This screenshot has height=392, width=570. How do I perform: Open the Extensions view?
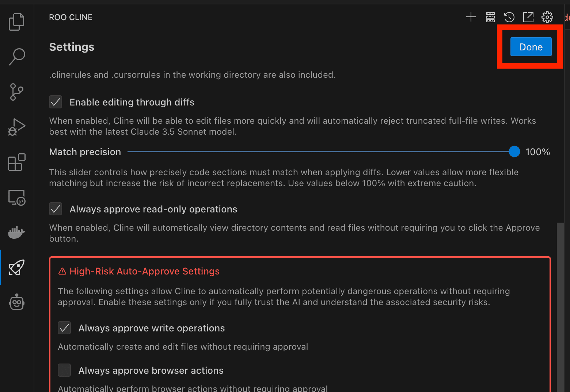16,162
